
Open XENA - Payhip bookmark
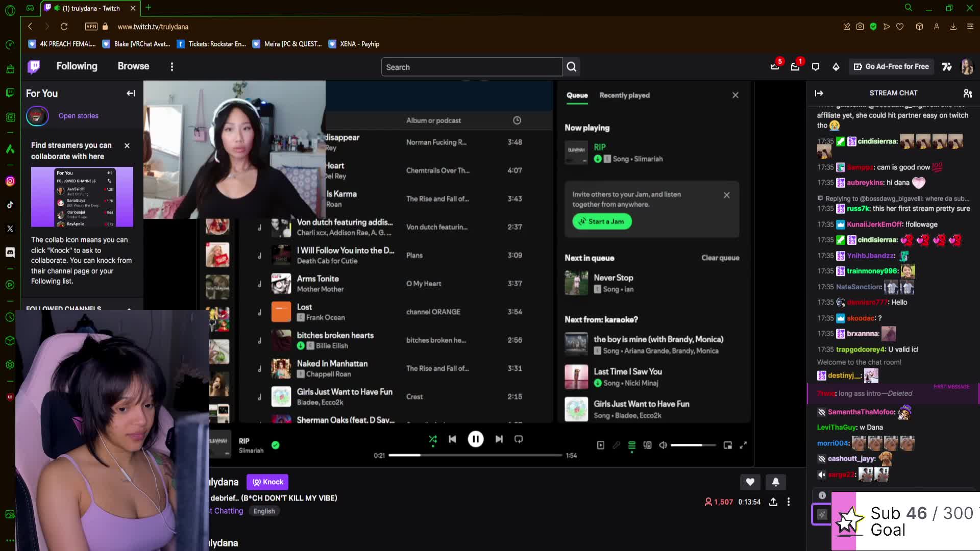click(x=354, y=44)
